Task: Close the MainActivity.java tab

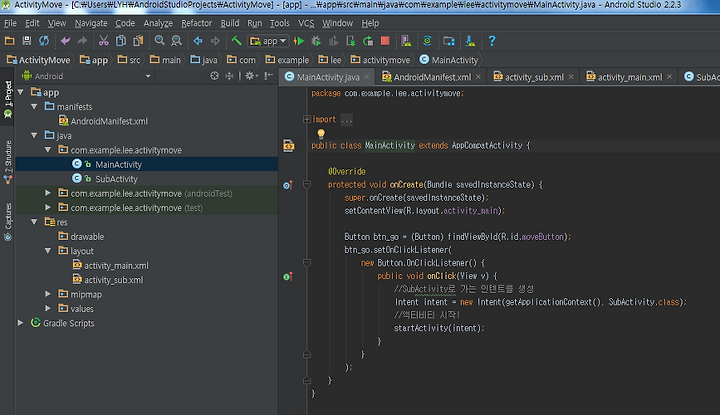Action: click(367, 77)
